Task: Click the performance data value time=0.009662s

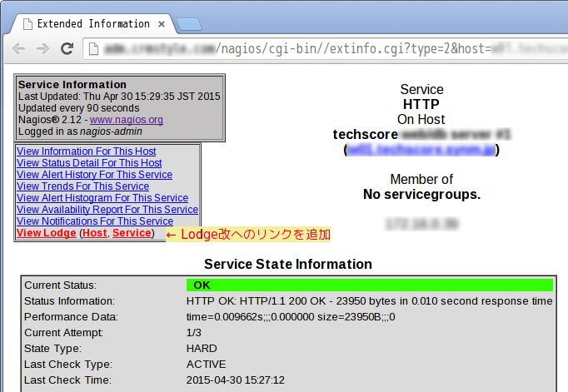Action: tap(291, 317)
